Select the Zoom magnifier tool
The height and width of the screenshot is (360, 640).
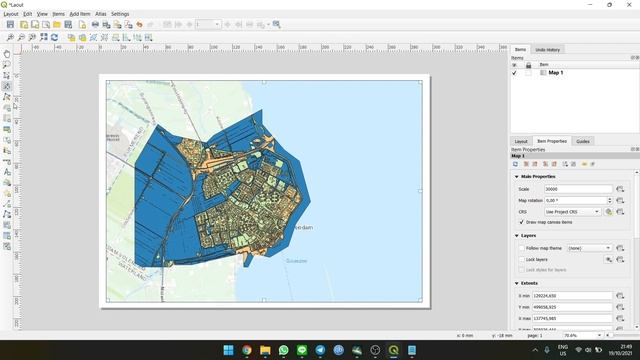pos(7,64)
